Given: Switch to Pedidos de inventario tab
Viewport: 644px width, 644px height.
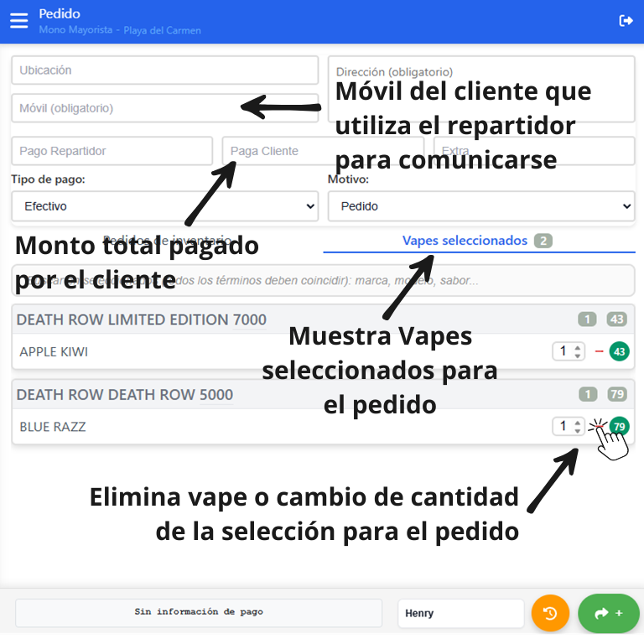Looking at the screenshot, I should tap(166, 241).
